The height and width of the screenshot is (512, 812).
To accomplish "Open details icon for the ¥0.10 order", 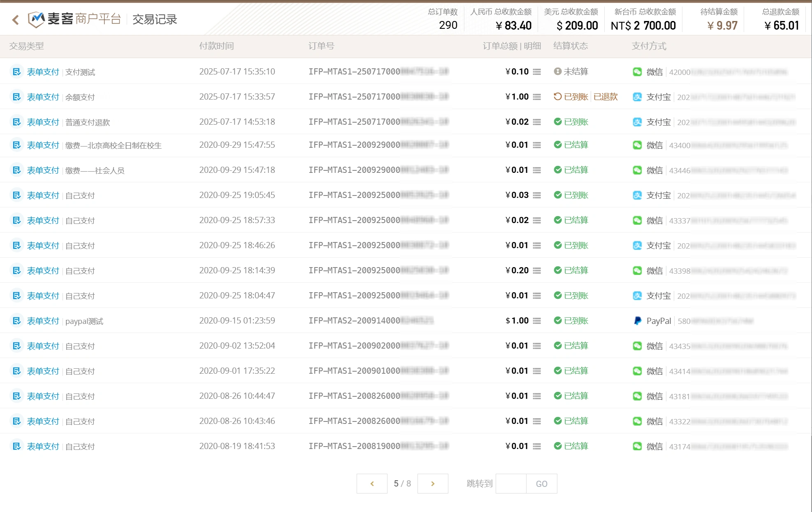I will 537,72.
